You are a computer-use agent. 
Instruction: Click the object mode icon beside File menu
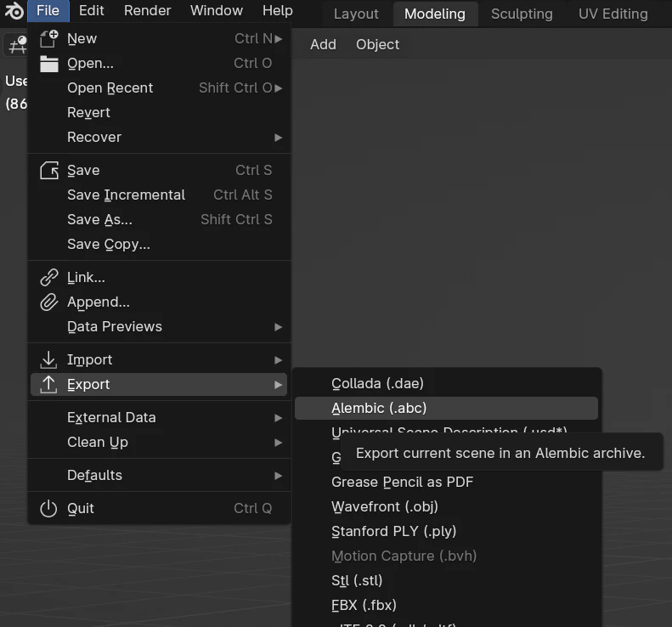[x=17, y=44]
